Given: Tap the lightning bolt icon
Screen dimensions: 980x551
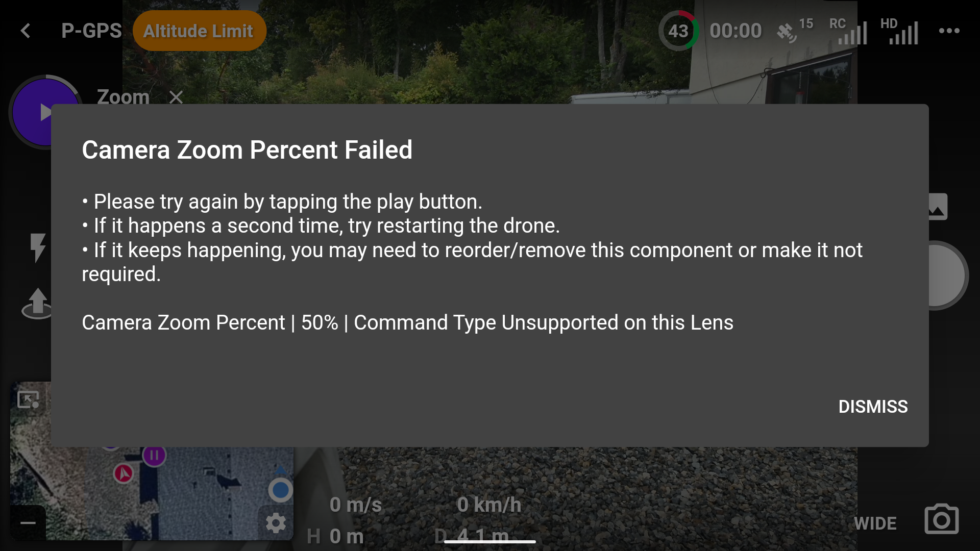Looking at the screenshot, I should (37, 247).
